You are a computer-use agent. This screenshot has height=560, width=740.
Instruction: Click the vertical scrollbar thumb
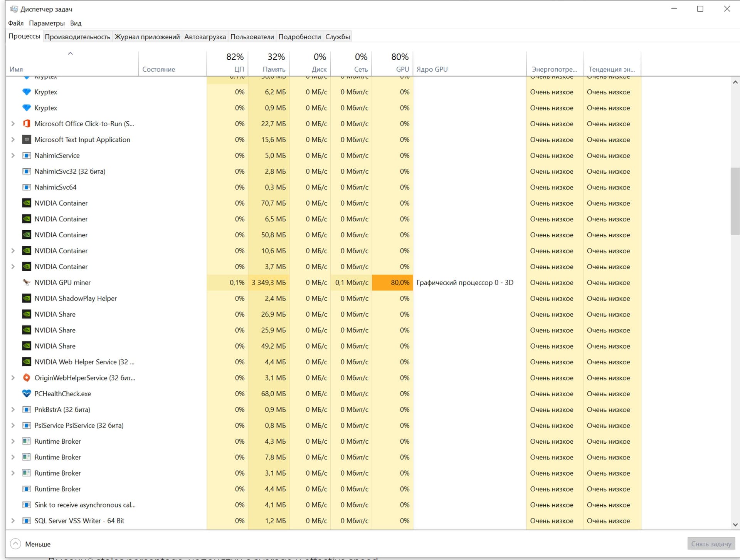(735, 201)
